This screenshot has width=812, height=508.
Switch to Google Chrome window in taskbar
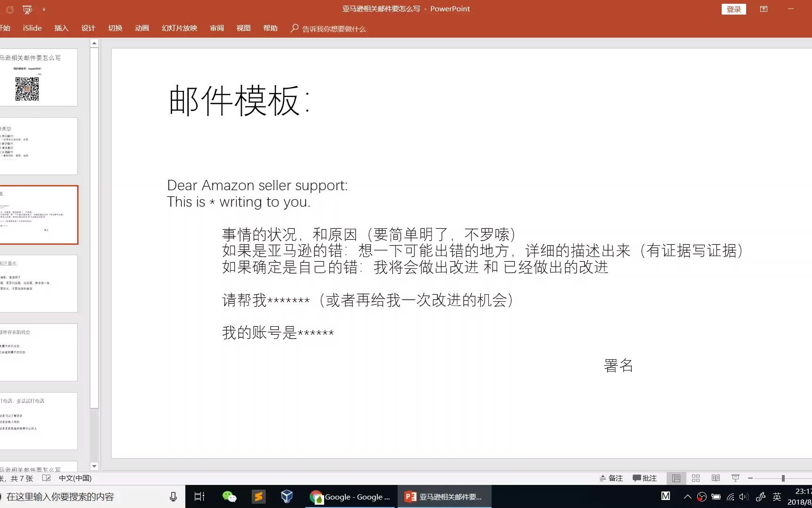pyautogui.click(x=351, y=497)
